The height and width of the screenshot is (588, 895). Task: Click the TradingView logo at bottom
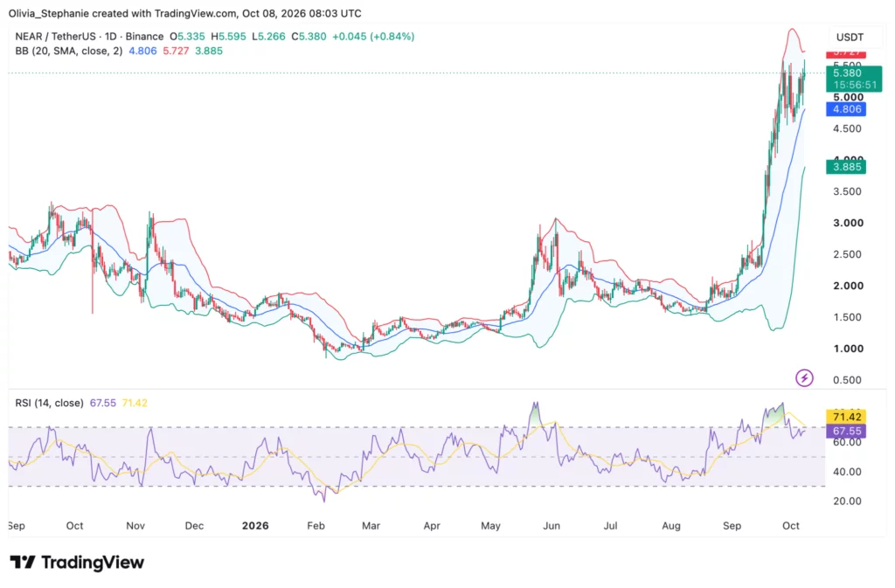77,563
